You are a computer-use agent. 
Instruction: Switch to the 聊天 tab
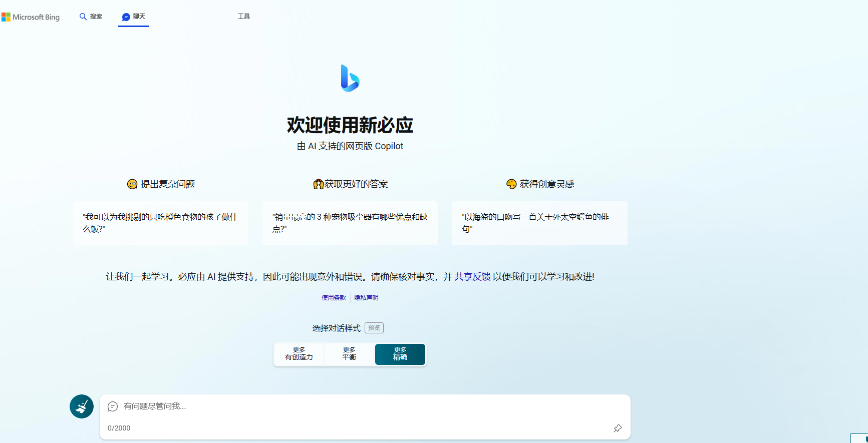(x=134, y=17)
